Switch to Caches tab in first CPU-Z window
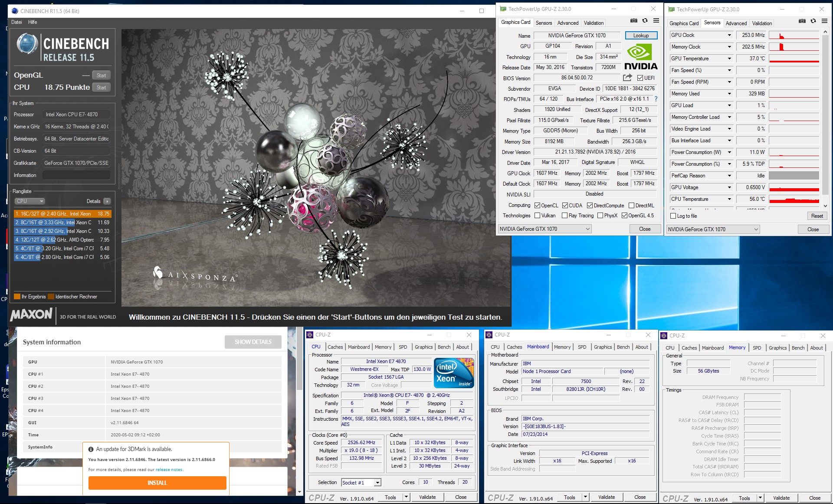Viewport: 833px width, 504px height. tap(335, 347)
